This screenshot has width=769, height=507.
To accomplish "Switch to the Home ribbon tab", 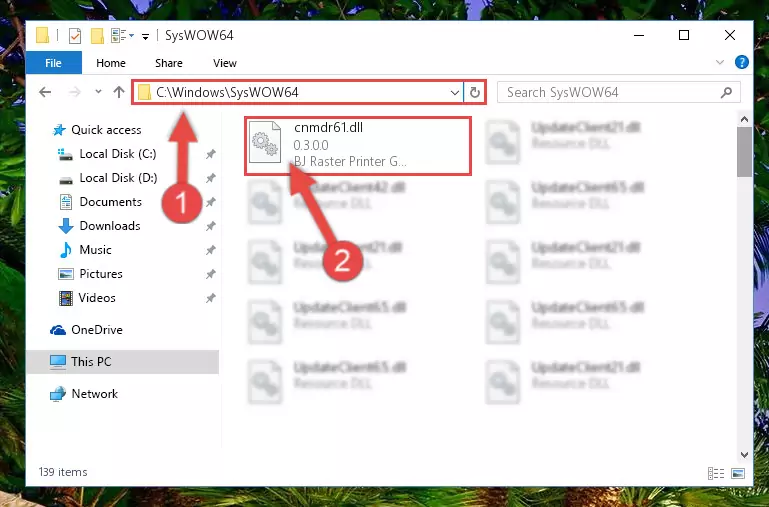I will tap(111, 63).
